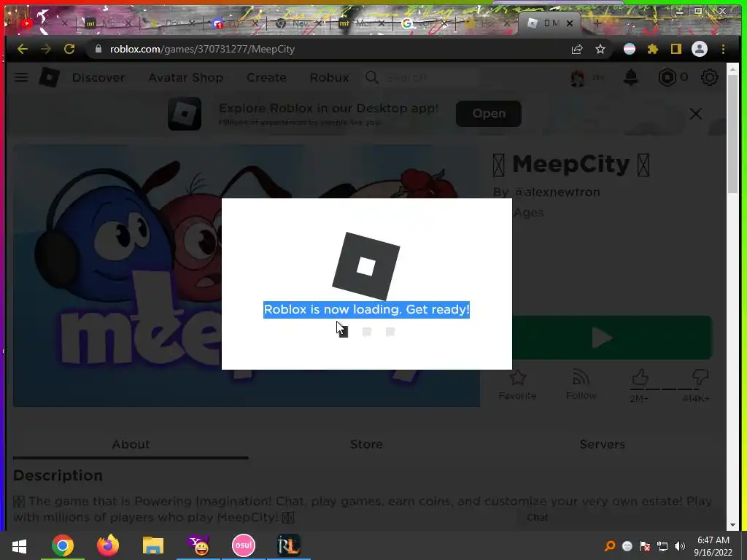Click the highlighted loading message text

[x=366, y=309]
